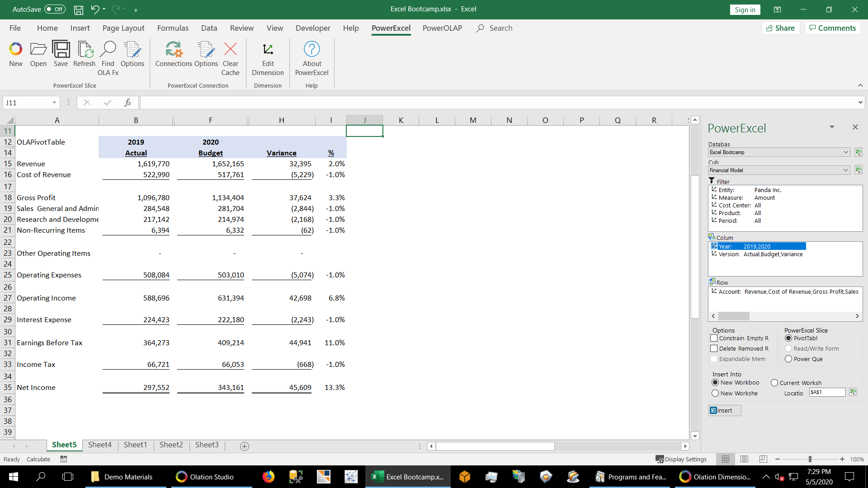
Task: Click the horizontal sheet scrollbar
Action: pyautogui.click(x=495, y=446)
